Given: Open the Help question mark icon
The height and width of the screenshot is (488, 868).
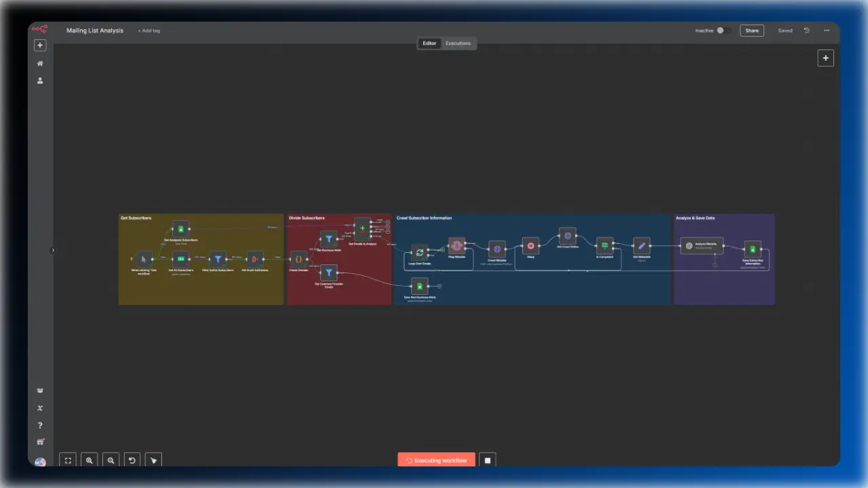Looking at the screenshot, I should coord(40,425).
